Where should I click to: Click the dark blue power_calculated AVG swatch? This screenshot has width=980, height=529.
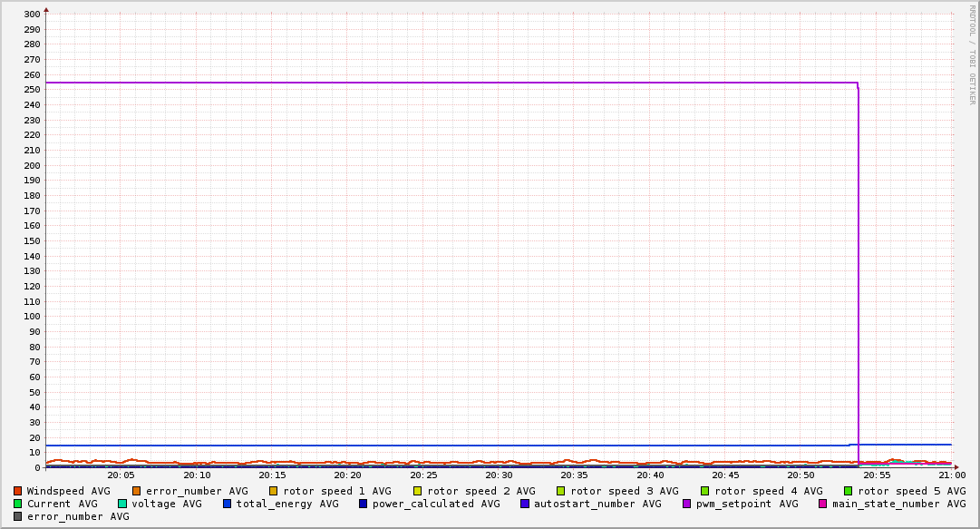[364, 504]
